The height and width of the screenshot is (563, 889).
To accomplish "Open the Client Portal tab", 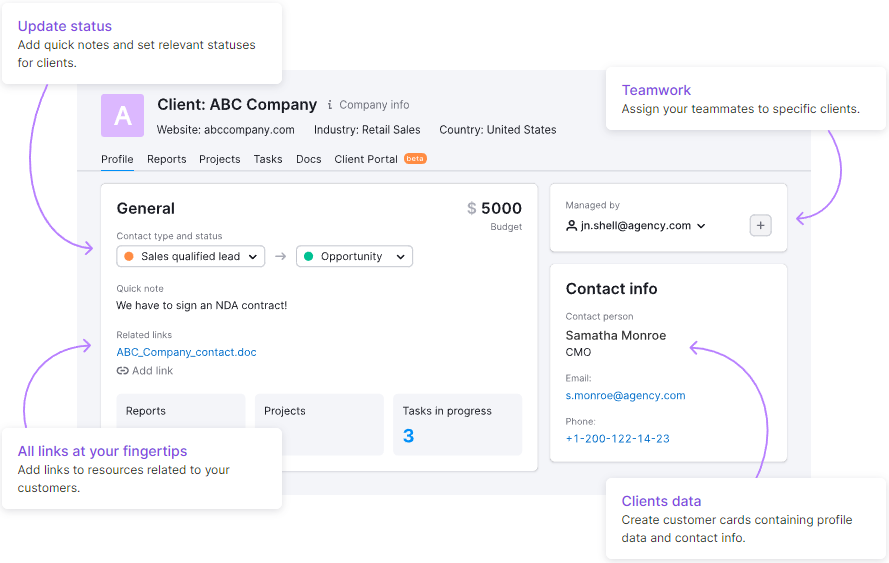I will [366, 159].
